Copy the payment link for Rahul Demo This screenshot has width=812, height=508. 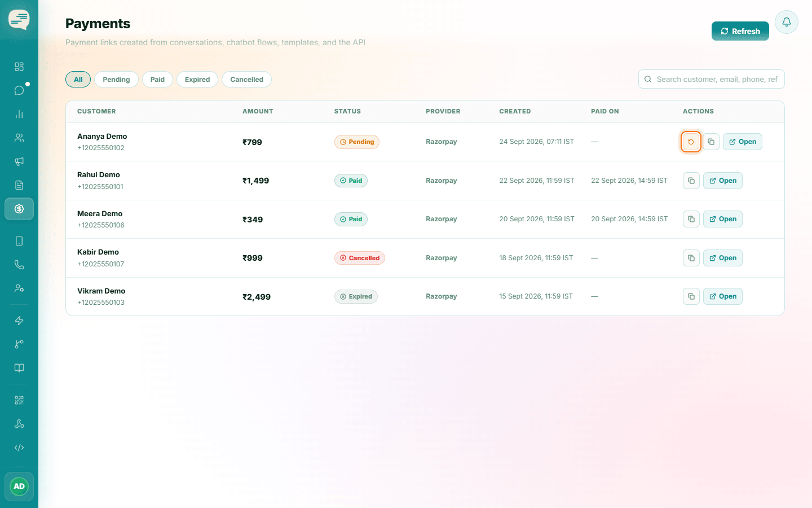(691, 181)
